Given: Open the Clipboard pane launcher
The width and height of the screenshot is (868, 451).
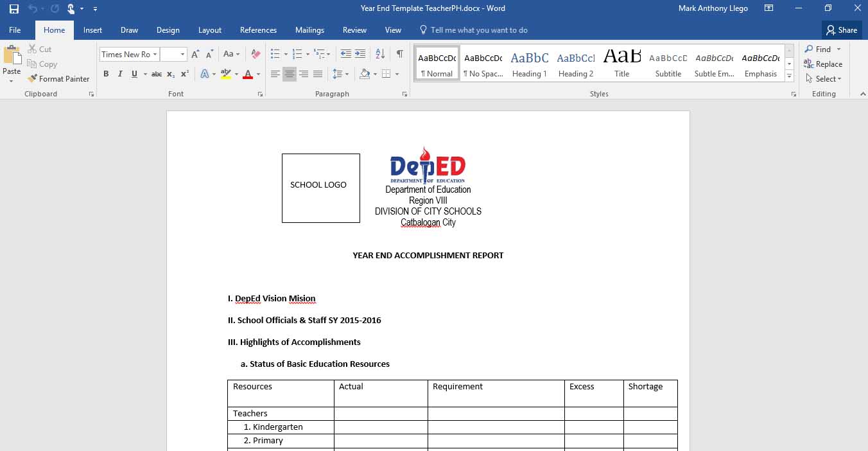Looking at the screenshot, I should click(91, 94).
